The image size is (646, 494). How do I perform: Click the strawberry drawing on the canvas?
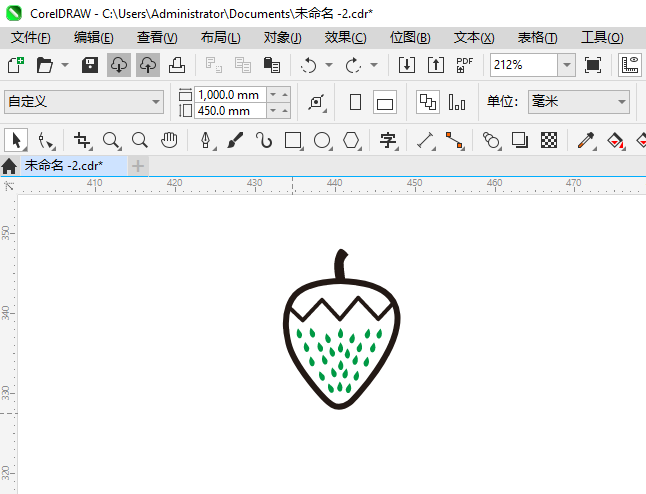pyautogui.click(x=342, y=329)
